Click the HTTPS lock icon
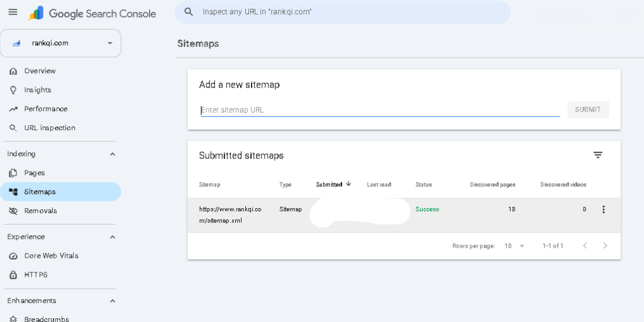Image resolution: width=644 pixels, height=322 pixels. [13, 274]
